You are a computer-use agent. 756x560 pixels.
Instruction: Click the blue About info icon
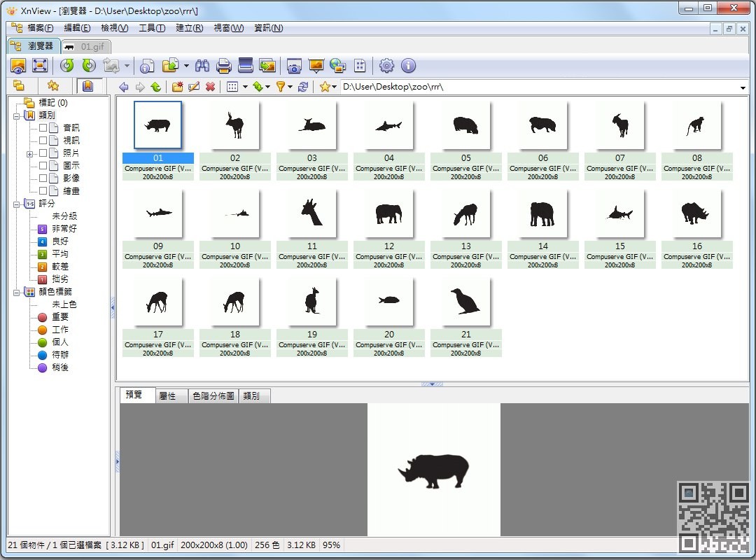[408, 66]
